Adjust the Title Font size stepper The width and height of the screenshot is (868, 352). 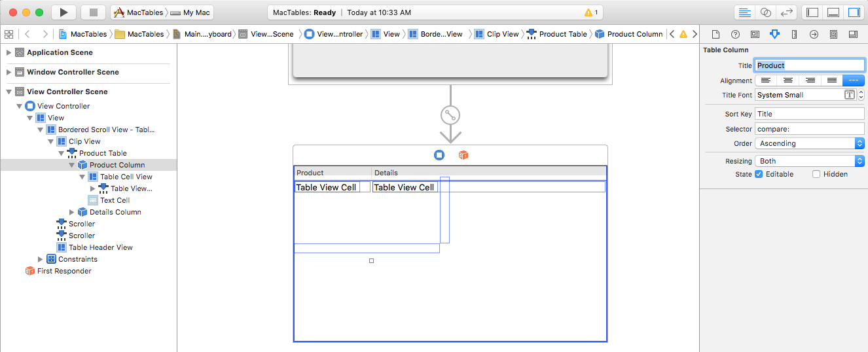[861, 95]
